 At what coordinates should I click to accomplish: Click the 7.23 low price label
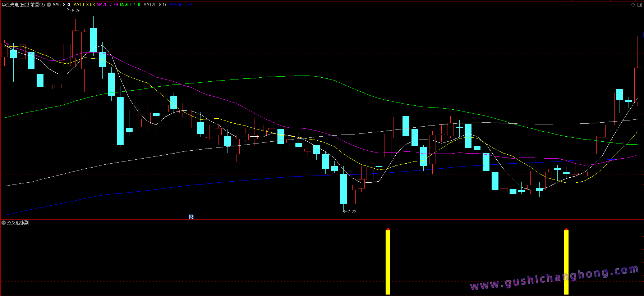352,212
